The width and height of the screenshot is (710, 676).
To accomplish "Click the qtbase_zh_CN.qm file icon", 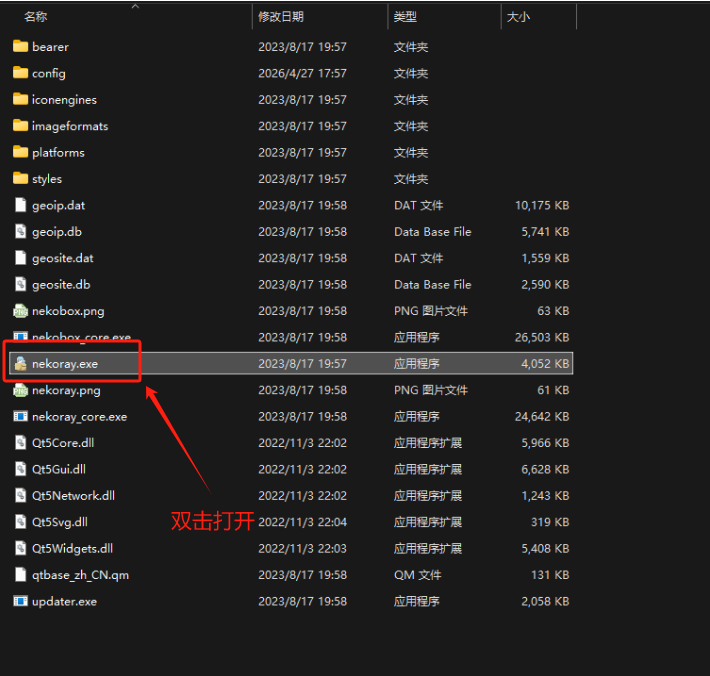I will click(20, 575).
